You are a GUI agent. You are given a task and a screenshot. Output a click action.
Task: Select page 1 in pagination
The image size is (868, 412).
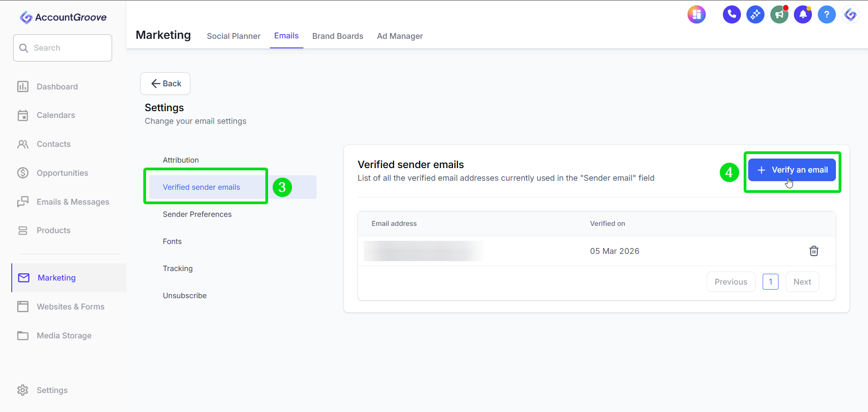770,282
